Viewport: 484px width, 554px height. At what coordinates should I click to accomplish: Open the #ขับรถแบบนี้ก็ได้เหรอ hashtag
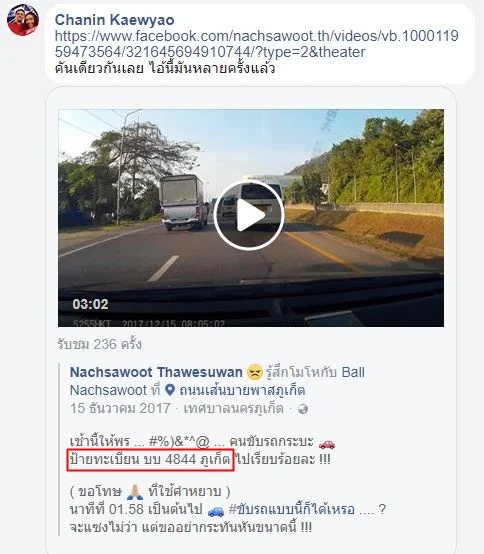[x=291, y=509]
